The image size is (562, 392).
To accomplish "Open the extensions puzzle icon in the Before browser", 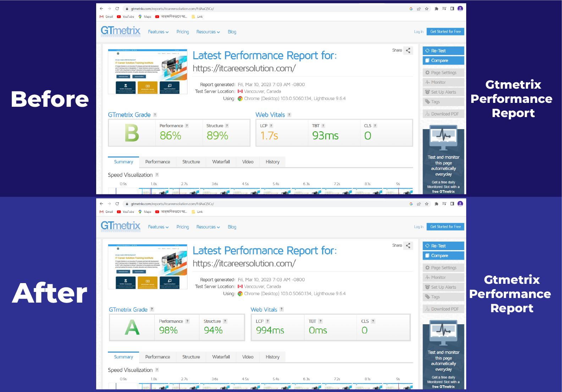I will click(436, 9).
